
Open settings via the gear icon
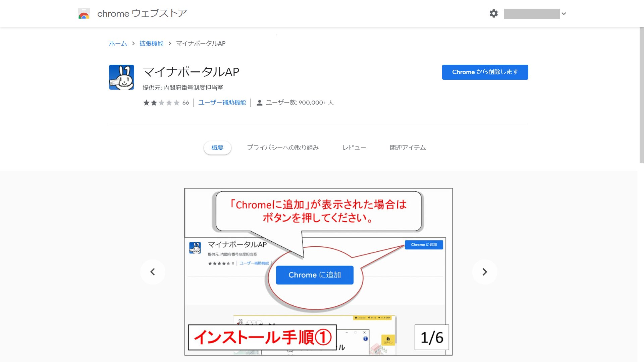(x=493, y=13)
